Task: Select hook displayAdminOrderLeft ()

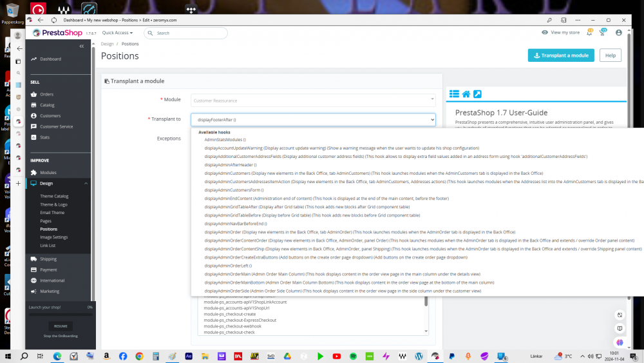Action: pos(228,266)
